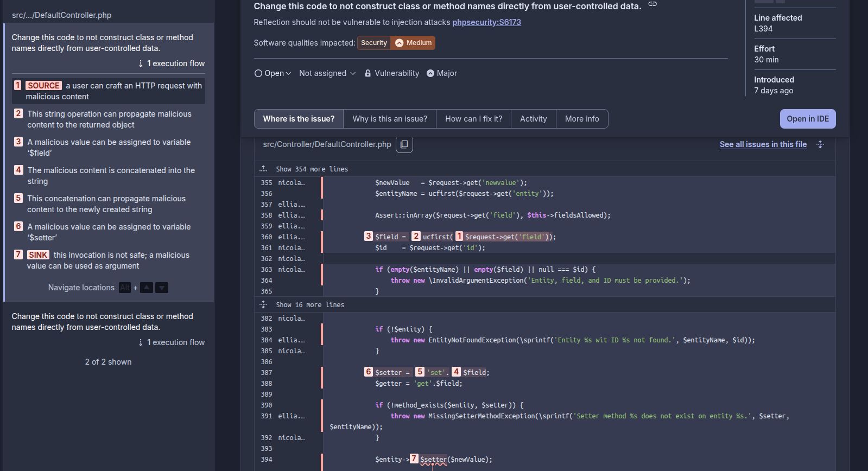
Task: Select the collapsed issue above '2 of 2 shown'
Action: 109,329
